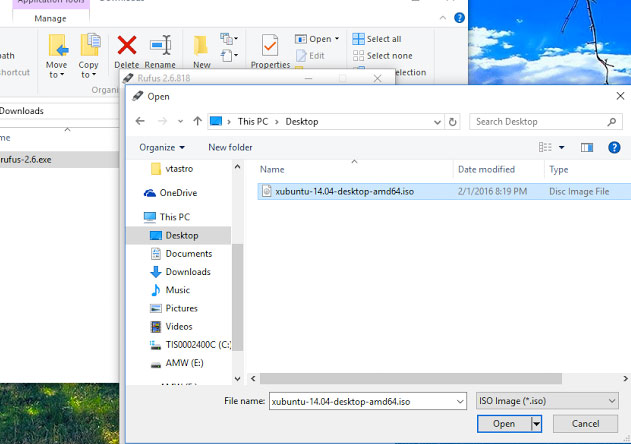The height and width of the screenshot is (444, 631).
Task: Click the xubuntu iso file icon
Action: 266,191
